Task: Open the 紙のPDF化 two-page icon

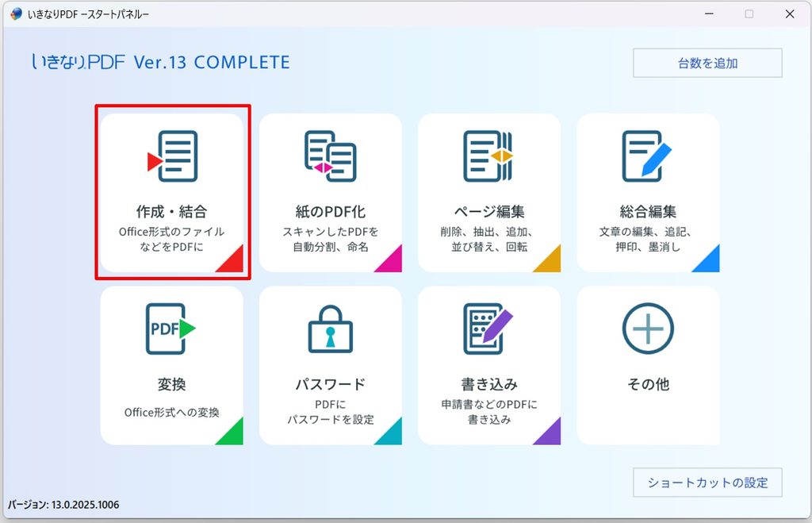Action: [331, 156]
